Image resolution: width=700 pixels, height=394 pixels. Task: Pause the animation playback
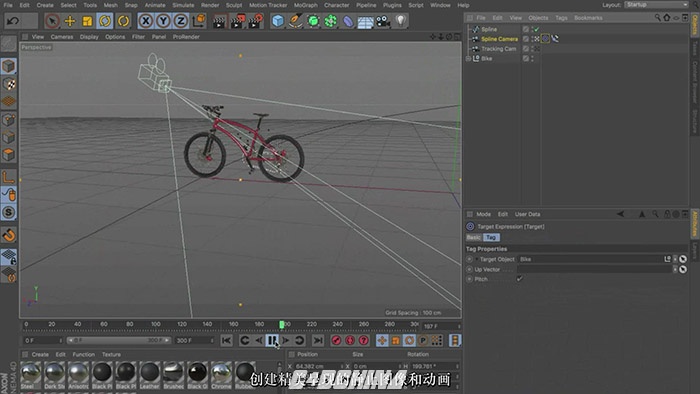(x=272, y=340)
